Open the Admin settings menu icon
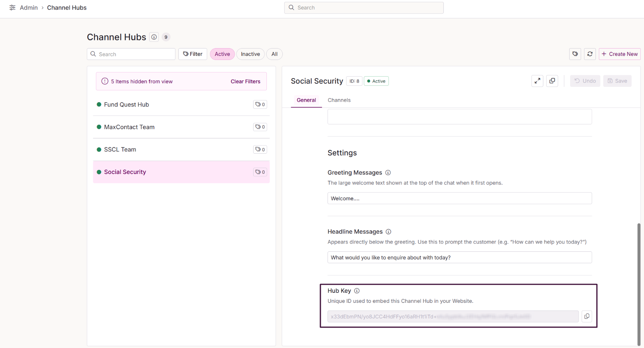Screen dimensions: 644x348 [12, 8]
